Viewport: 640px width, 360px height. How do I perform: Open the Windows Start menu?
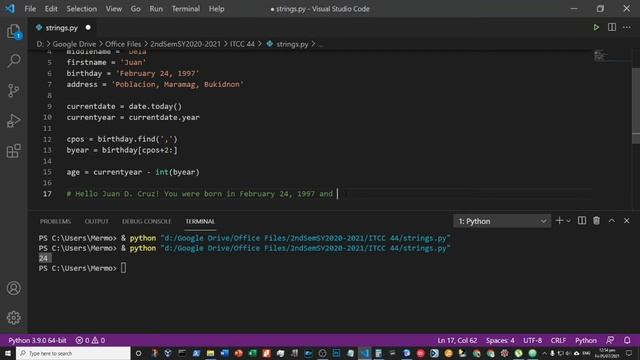tap(8, 353)
